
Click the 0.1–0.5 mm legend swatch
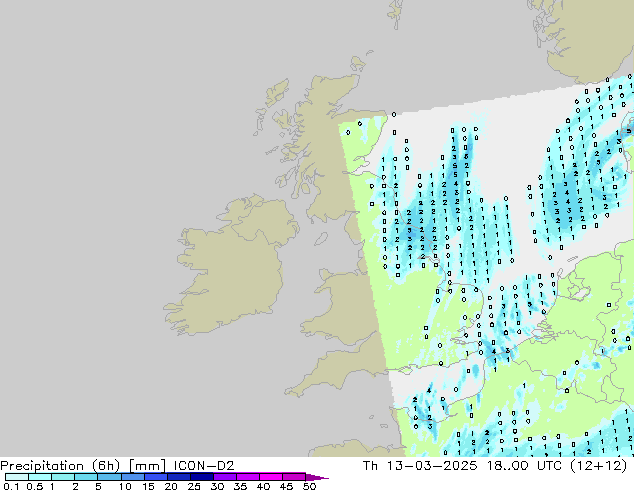point(17,477)
